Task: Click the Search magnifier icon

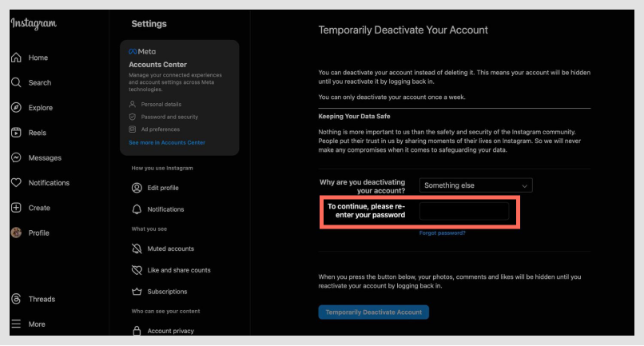Action: (16, 82)
